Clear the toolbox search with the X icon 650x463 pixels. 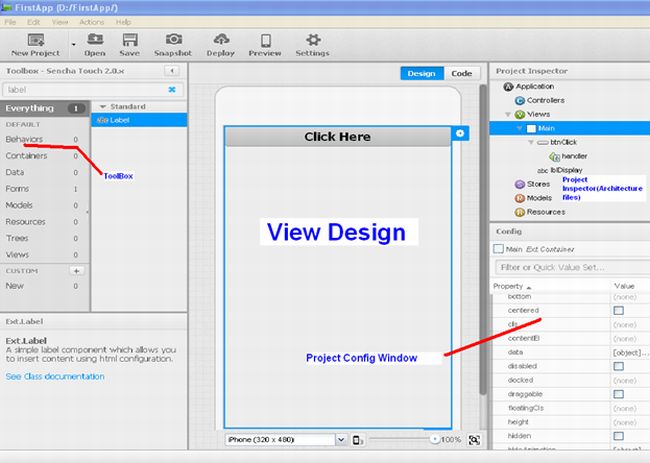pos(172,89)
